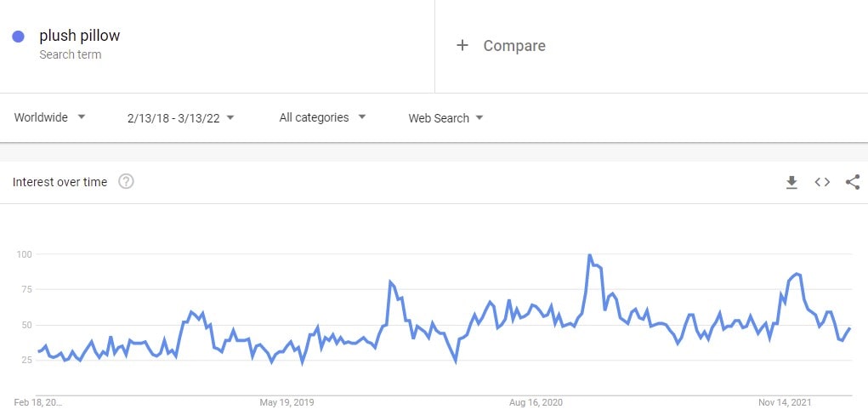Expand the Web Search type dropdown
The height and width of the screenshot is (415, 868).
[x=445, y=118]
